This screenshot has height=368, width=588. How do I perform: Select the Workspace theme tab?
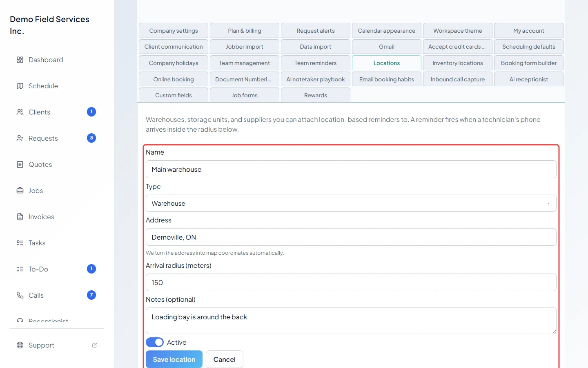[458, 31]
